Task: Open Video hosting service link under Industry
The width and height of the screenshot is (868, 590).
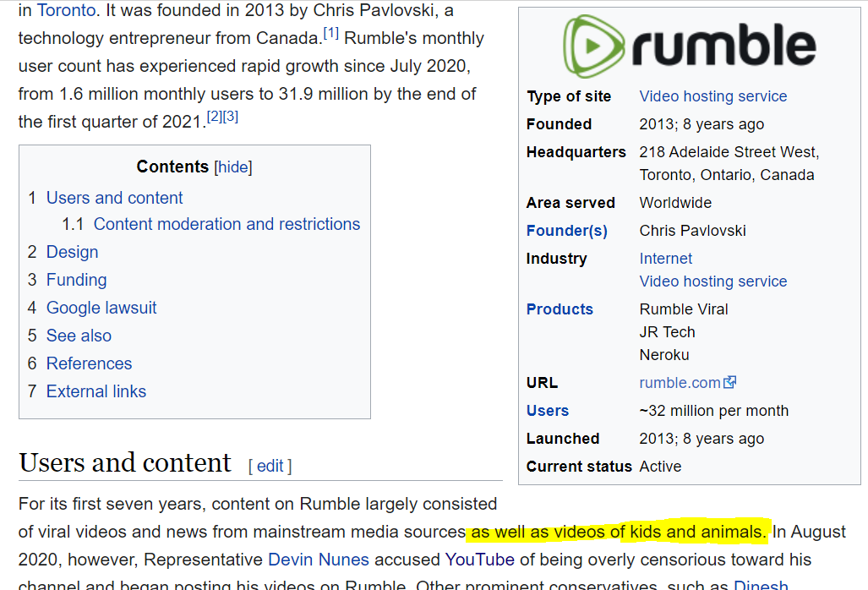Action: pyautogui.click(x=713, y=281)
